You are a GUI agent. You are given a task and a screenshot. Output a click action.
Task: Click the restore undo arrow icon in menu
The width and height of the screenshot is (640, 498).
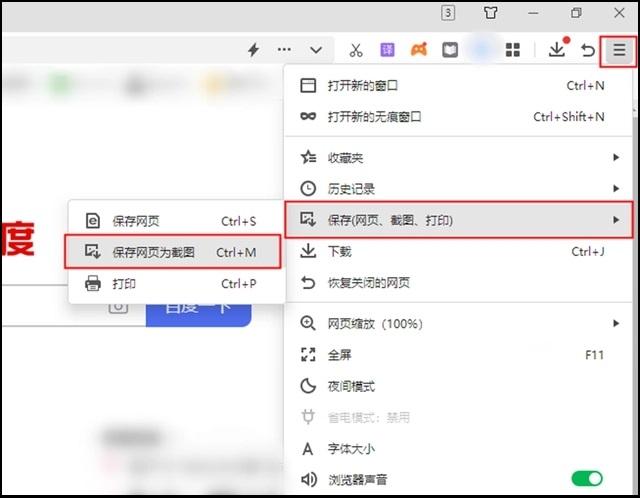308,282
